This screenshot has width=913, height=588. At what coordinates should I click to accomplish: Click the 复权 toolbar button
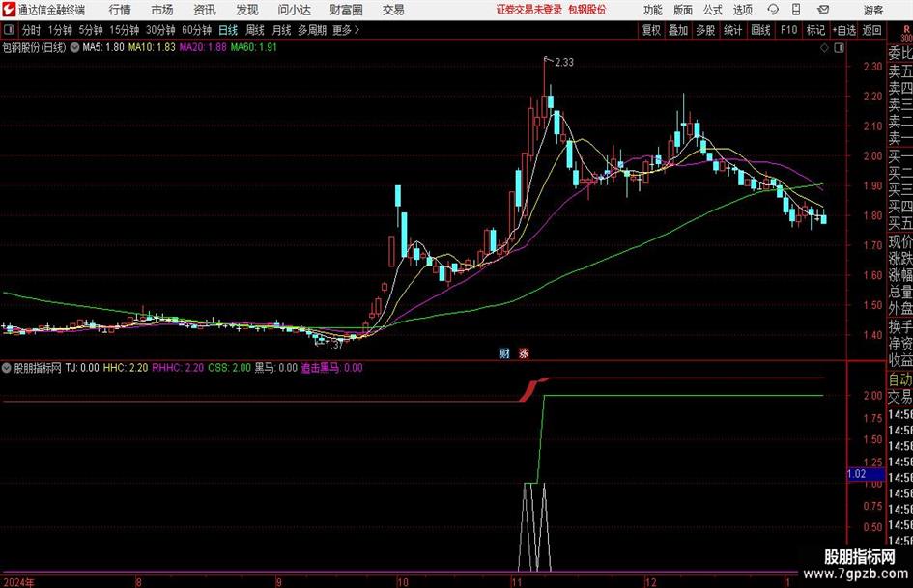click(x=651, y=30)
